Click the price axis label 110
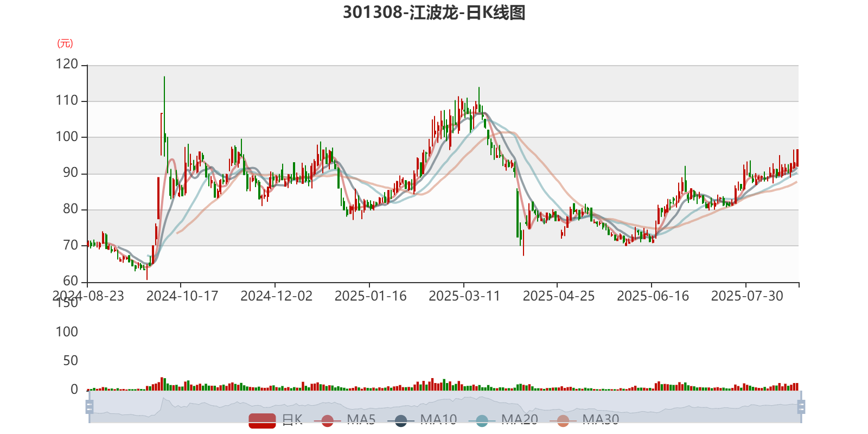The height and width of the screenshot is (434, 868). pos(67,100)
